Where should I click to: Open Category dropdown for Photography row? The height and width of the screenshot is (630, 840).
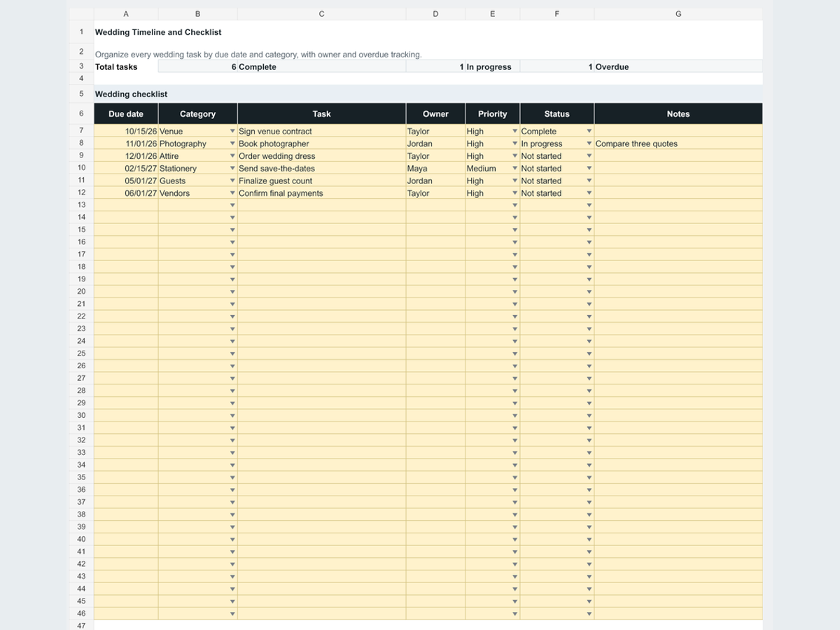coord(232,144)
